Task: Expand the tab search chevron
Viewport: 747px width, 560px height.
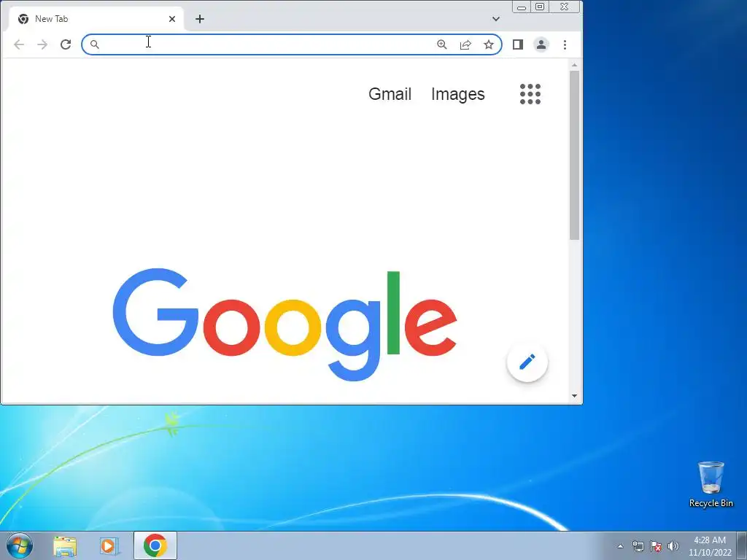Action: click(x=496, y=19)
